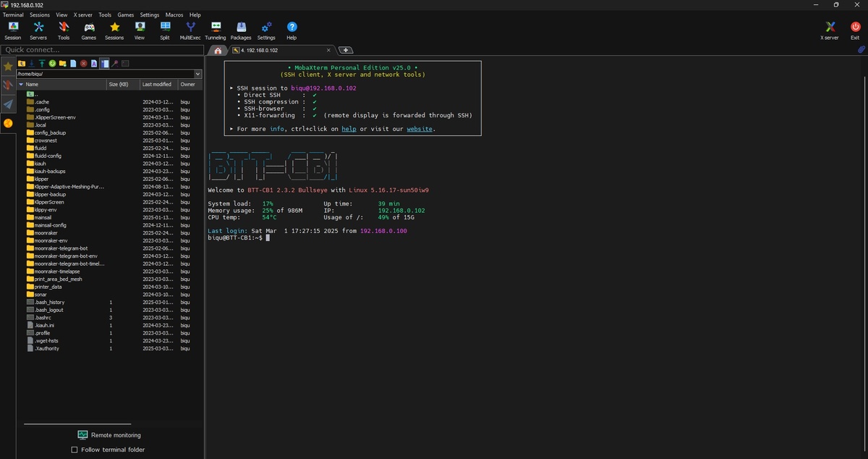Toggle Follow terminal folder checkbox

coord(75,450)
